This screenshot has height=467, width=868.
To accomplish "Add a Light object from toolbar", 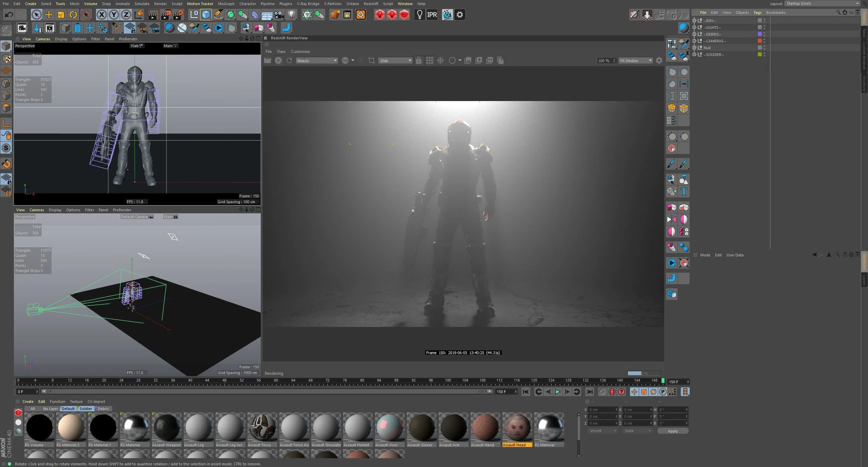I will pos(292,15).
